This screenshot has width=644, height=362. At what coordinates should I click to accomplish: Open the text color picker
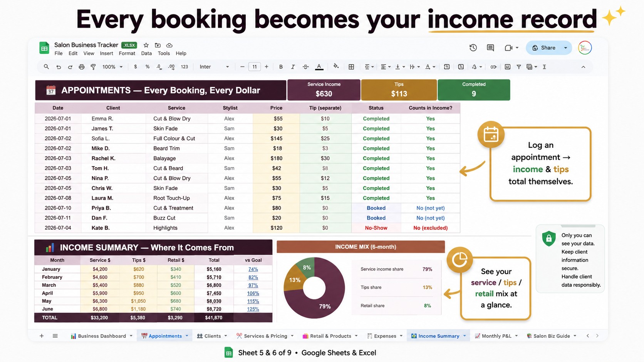319,67
